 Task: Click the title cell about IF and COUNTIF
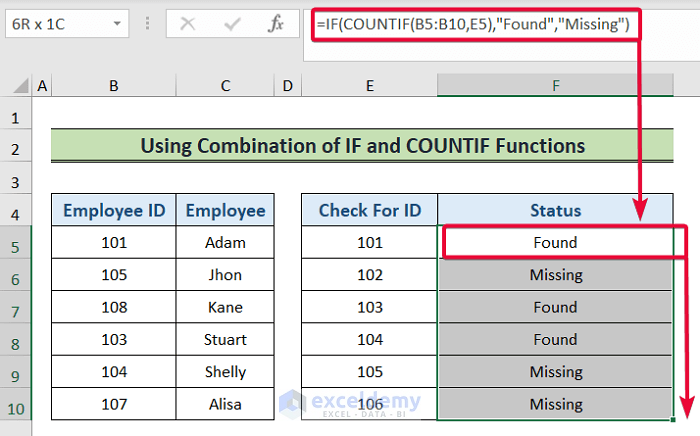tap(362, 146)
